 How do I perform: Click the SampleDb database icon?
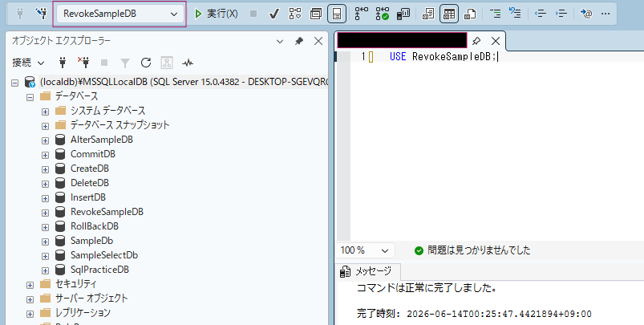pyautogui.click(x=60, y=241)
